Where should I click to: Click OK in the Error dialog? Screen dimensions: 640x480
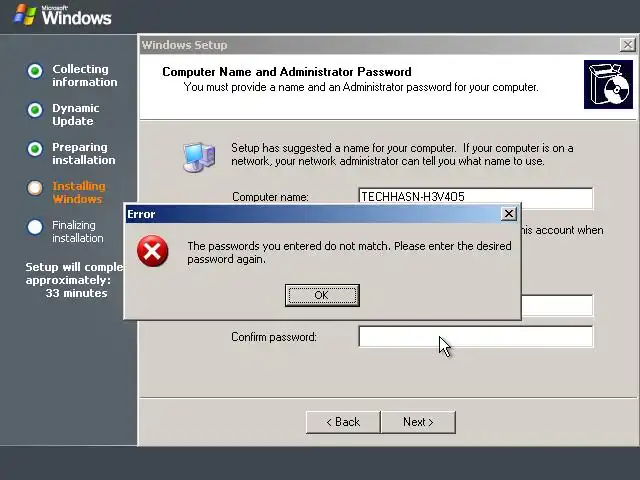coord(322,295)
